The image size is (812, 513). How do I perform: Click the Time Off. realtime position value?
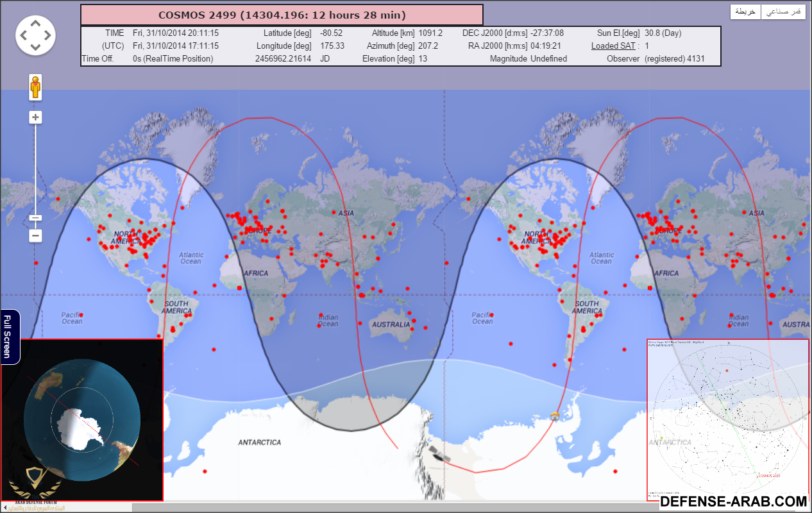[x=173, y=58]
